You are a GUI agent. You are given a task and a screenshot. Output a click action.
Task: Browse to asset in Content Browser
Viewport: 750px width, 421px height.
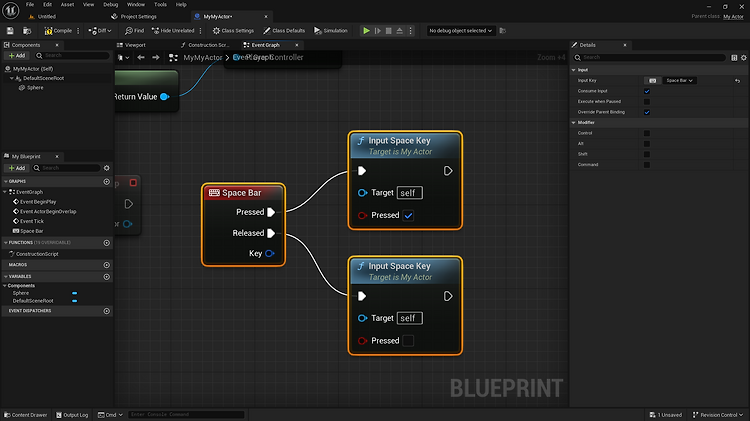[x=27, y=31]
